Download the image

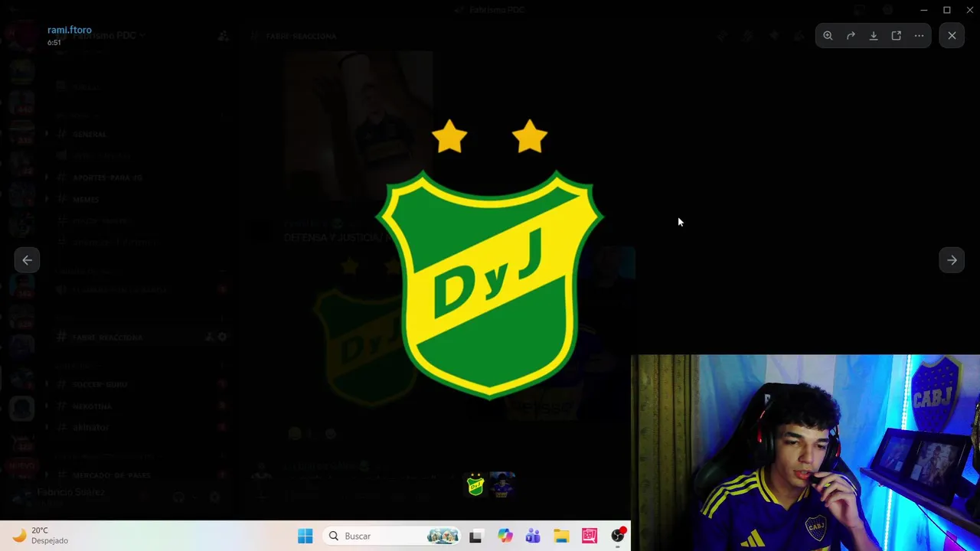[x=874, y=36]
